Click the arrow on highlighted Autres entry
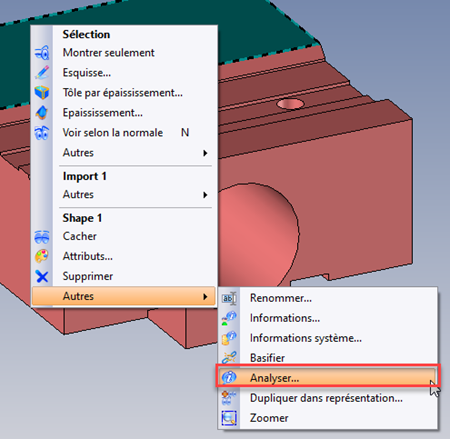The image size is (450, 439). pyautogui.click(x=205, y=296)
